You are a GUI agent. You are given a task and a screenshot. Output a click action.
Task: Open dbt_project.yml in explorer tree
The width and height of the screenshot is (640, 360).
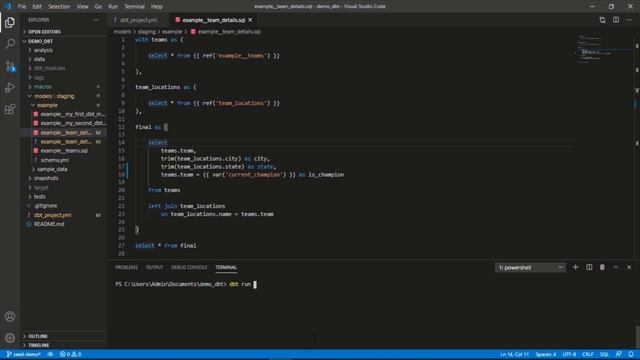53,215
